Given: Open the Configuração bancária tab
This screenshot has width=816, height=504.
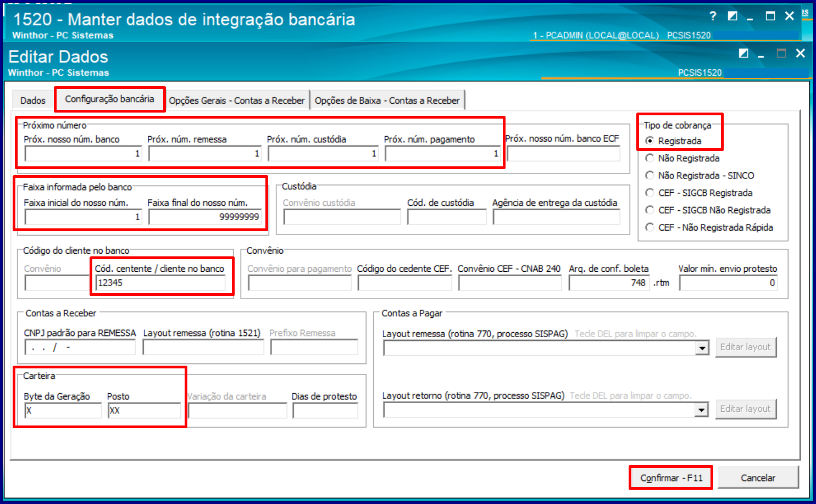Looking at the screenshot, I should [x=109, y=99].
